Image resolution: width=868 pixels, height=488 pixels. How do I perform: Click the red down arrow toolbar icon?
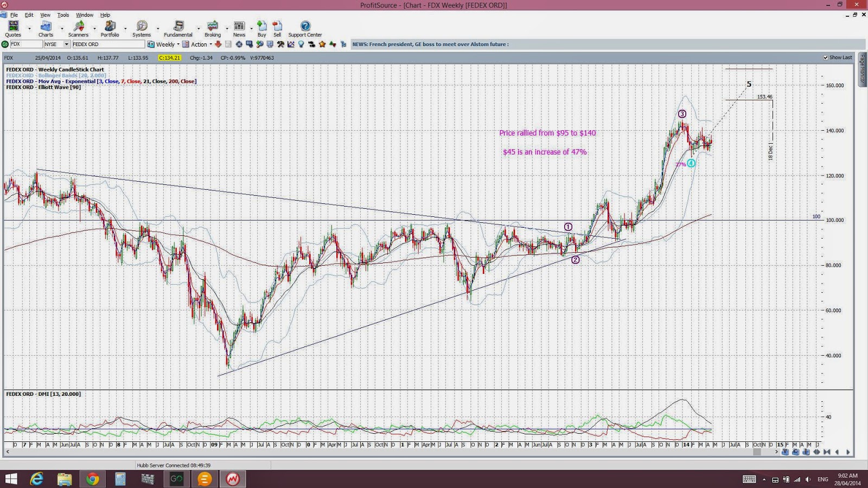[218, 44]
